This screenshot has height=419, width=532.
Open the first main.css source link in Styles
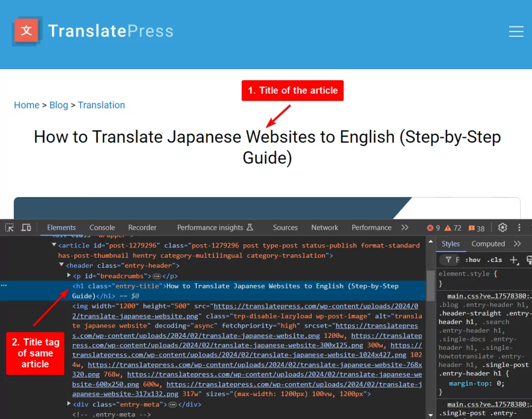click(489, 296)
